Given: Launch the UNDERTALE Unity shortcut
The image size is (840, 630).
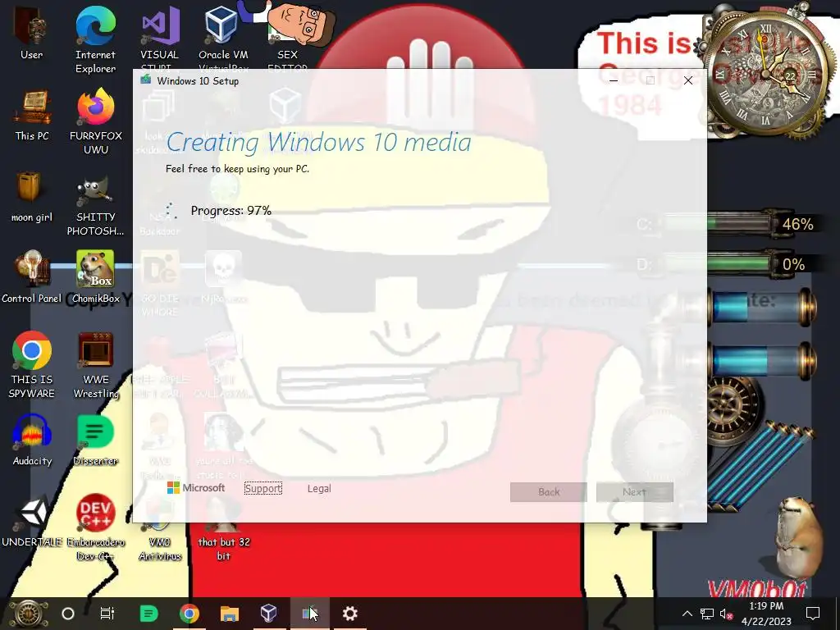Looking at the screenshot, I should [x=32, y=521].
